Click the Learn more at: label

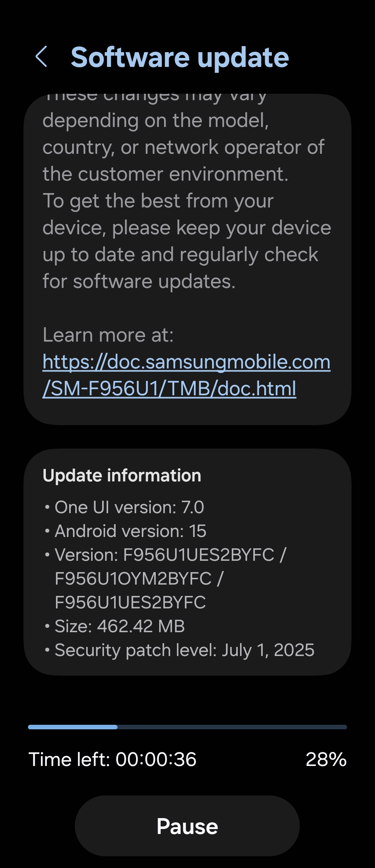pos(108,335)
